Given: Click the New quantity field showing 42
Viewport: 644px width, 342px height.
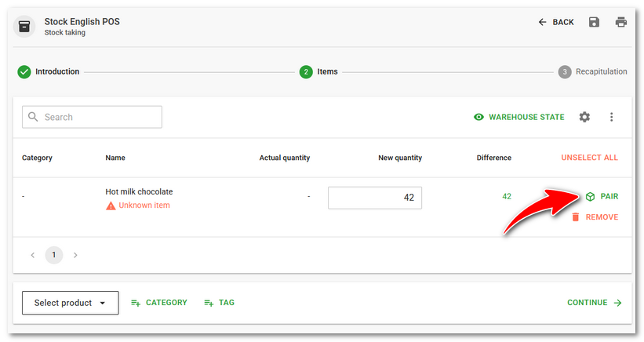Looking at the screenshot, I should (x=375, y=198).
